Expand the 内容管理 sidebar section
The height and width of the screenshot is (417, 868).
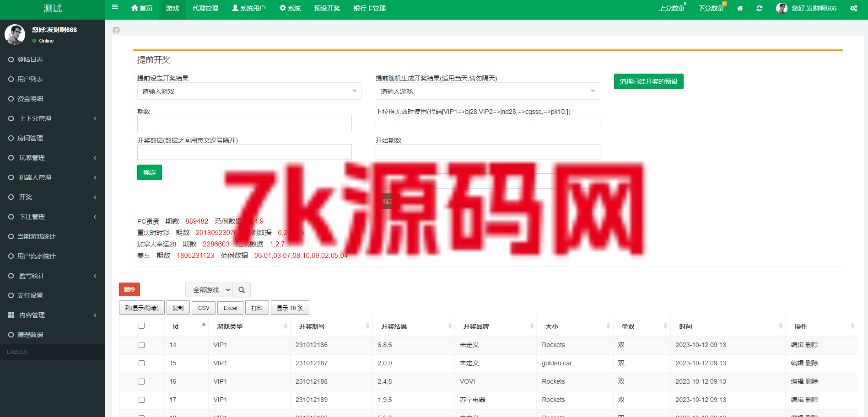[x=53, y=315]
